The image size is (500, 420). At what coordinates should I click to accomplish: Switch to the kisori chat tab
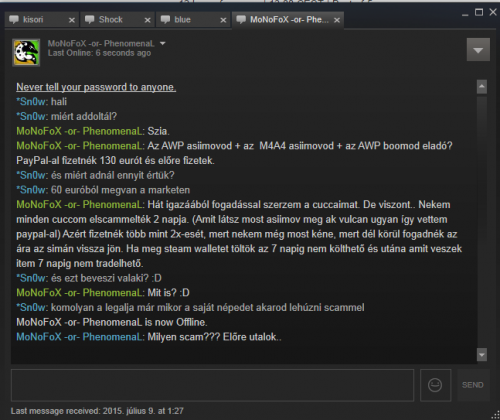tap(42, 20)
